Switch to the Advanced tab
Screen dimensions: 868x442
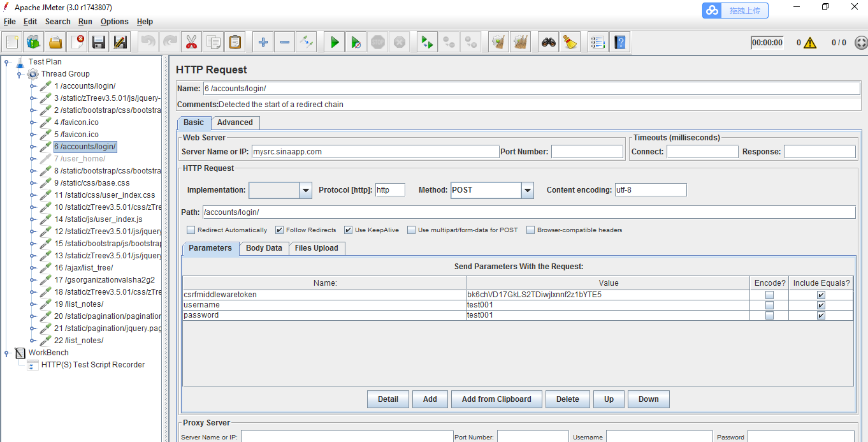pyautogui.click(x=235, y=122)
